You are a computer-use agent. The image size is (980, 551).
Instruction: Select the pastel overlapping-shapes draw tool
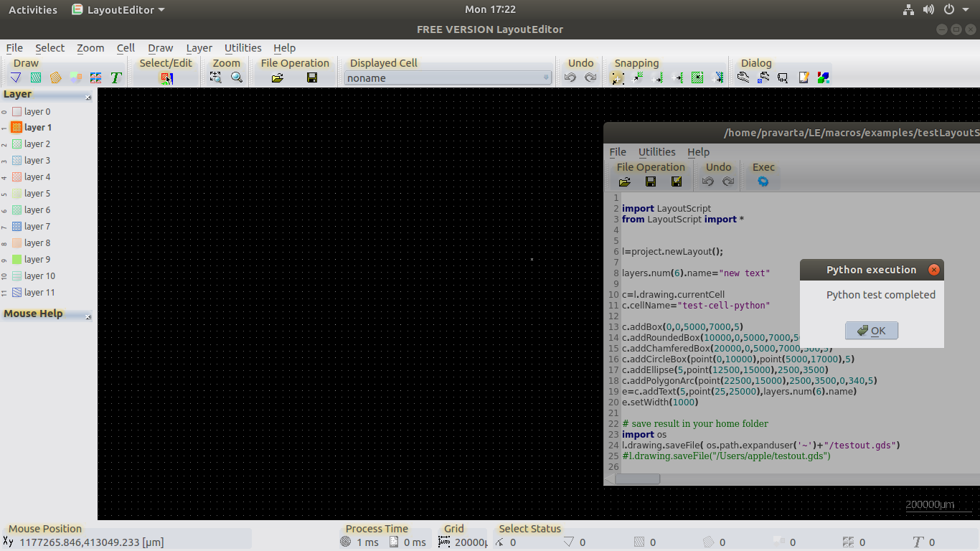[x=76, y=77]
